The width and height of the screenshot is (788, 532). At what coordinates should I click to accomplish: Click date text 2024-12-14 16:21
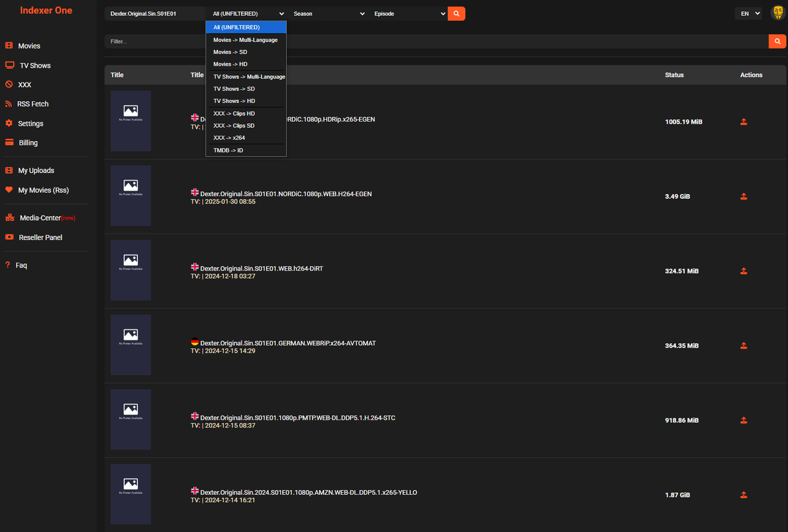(x=230, y=500)
